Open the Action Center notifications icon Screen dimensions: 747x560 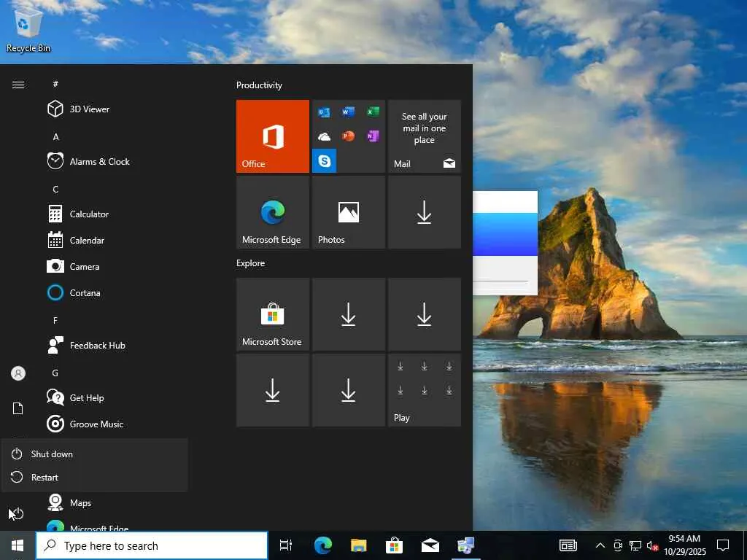tap(723, 545)
